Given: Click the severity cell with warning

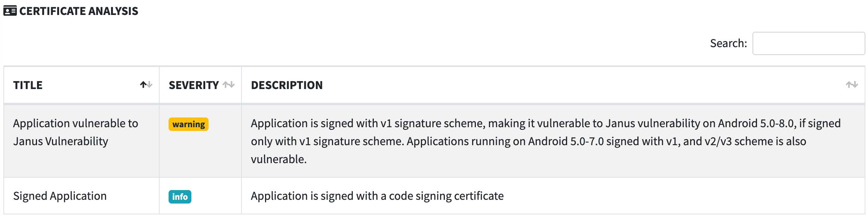Looking at the screenshot, I should point(200,141).
